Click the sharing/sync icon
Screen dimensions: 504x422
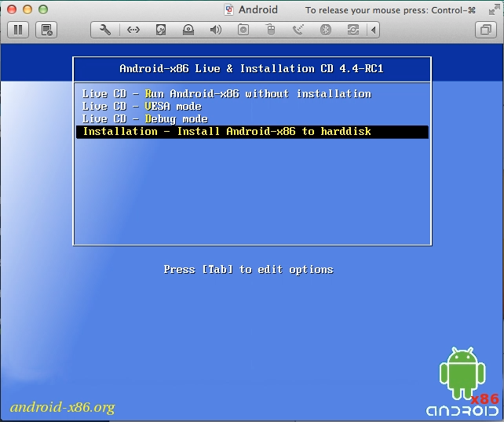click(x=353, y=30)
